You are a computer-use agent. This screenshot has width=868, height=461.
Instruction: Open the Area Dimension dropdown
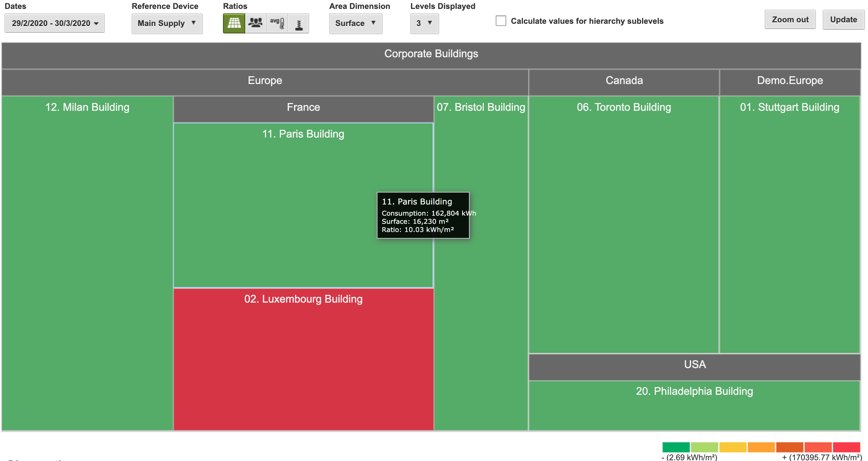tap(355, 23)
